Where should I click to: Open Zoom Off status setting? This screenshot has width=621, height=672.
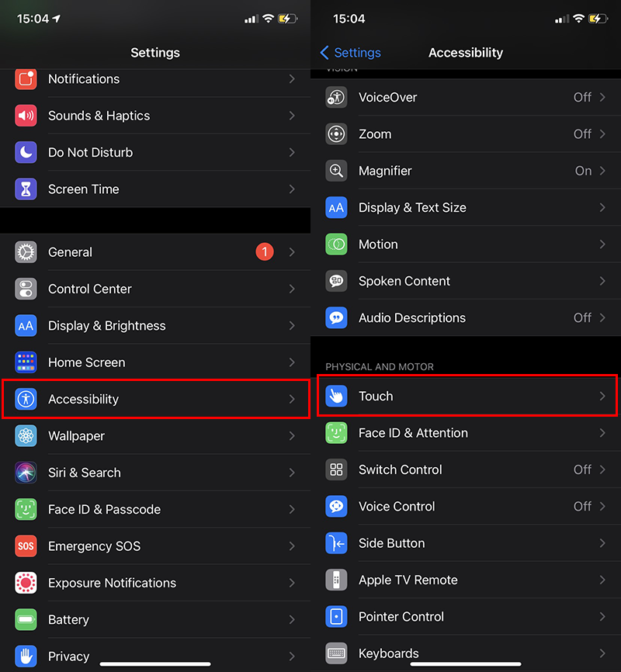pyautogui.click(x=582, y=134)
